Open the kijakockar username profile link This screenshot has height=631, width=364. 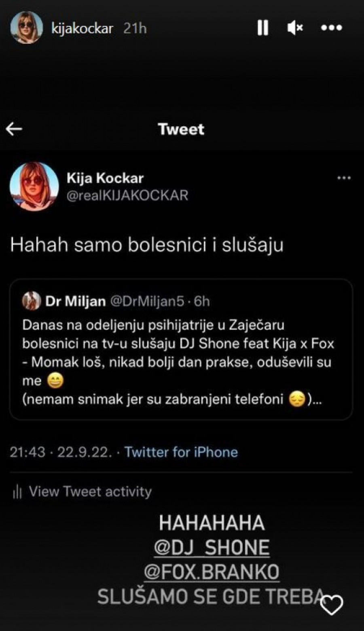(x=82, y=28)
